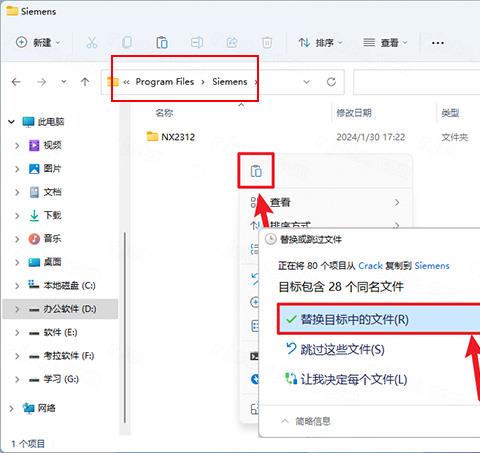480x453 pixels.
Task: Select Downloads (下载) in sidebar
Action: [x=45, y=215]
